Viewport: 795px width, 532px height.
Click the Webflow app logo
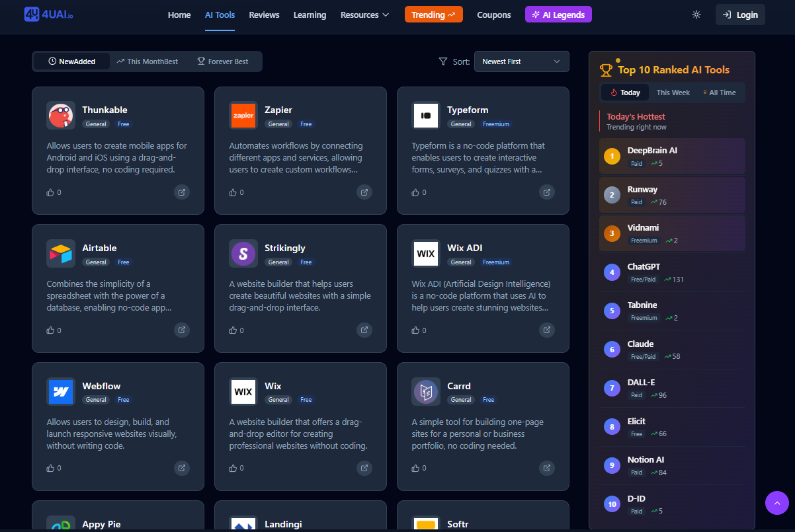point(61,391)
